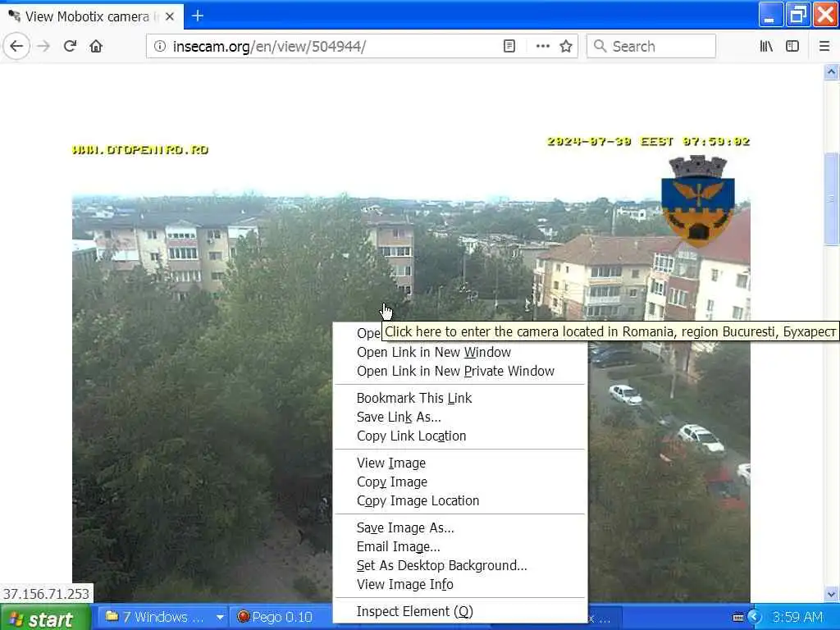
Task: Switch to Pego 0.10 taskbar item
Action: [279, 617]
